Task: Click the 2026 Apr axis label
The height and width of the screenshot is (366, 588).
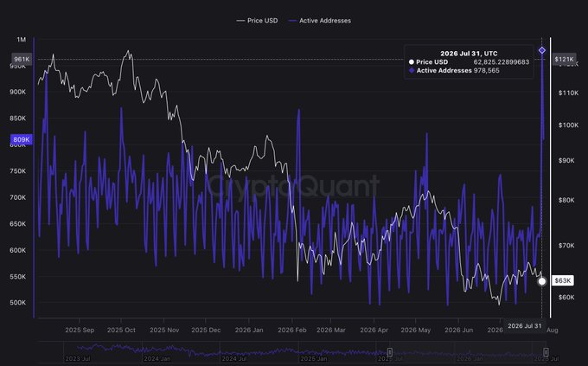Action: pos(374,330)
